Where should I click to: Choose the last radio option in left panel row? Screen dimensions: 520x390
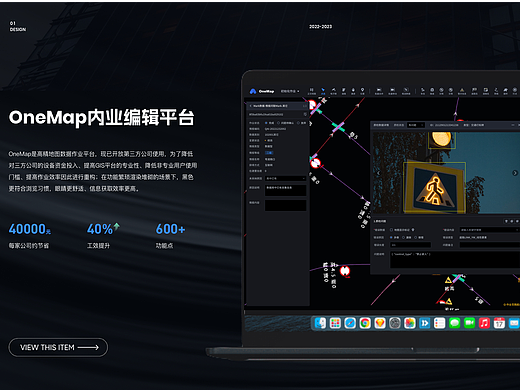pos(298,123)
